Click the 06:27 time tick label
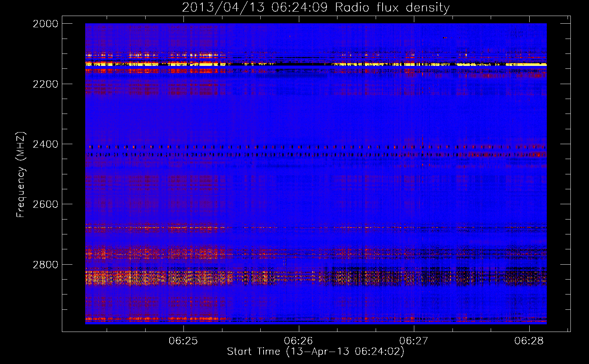 pyautogui.click(x=414, y=341)
